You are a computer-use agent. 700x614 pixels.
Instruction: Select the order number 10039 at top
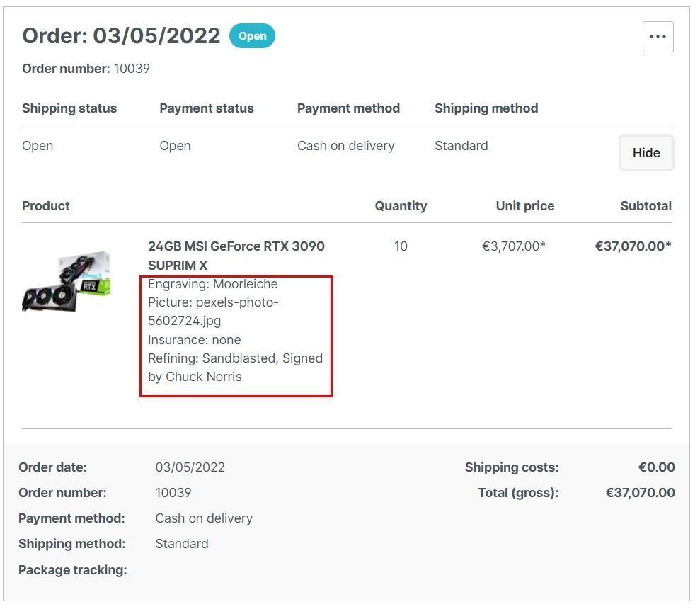[x=132, y=69]
